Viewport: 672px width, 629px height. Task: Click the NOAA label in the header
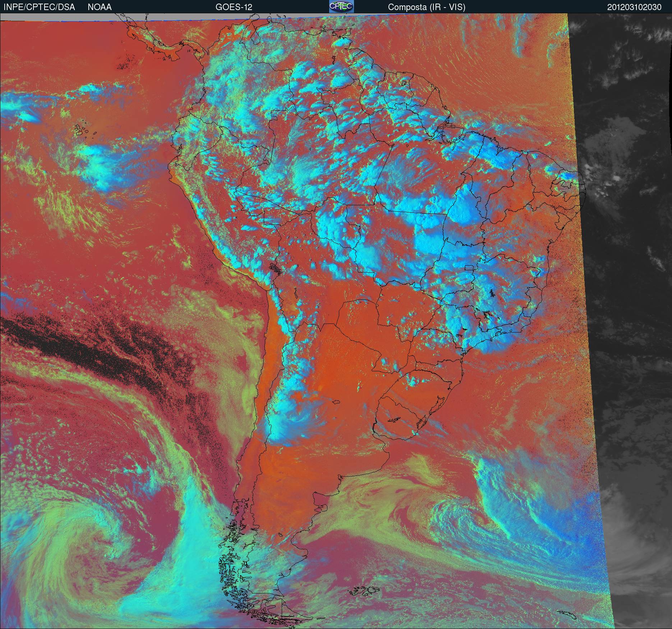click(x=100, y=7)
